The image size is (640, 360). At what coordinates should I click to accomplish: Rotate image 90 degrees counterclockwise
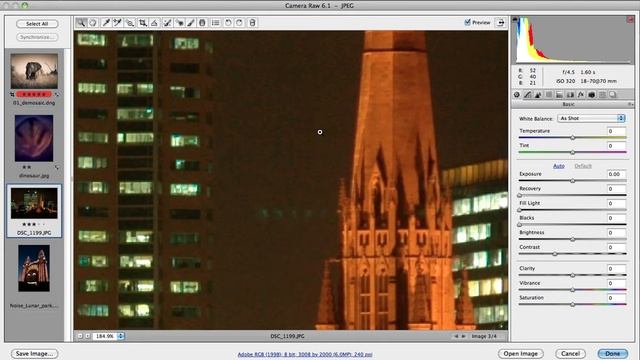(x=228, y=23)
